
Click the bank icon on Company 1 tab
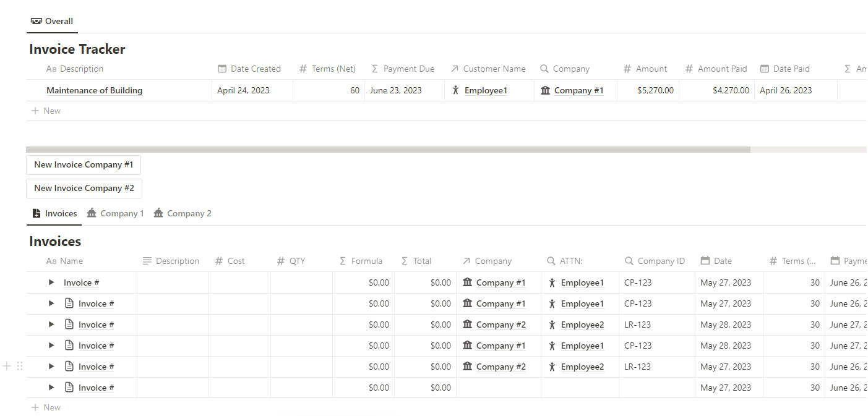pyautogui.click(x=92, y=213)
